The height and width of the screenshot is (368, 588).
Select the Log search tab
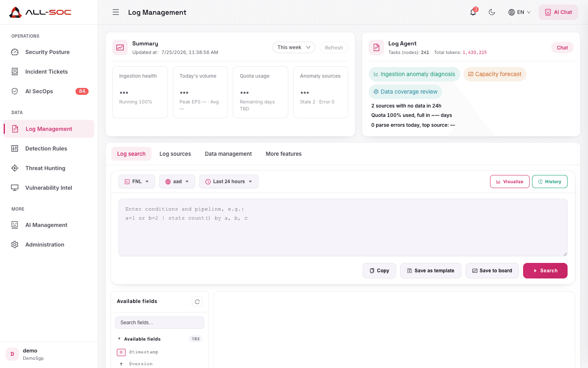pos(131,154)
